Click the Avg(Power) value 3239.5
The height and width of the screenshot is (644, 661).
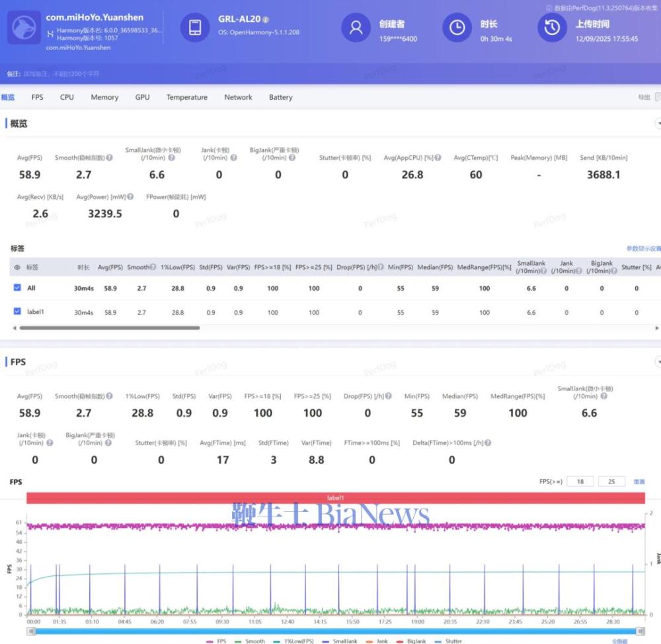point(104,214)
